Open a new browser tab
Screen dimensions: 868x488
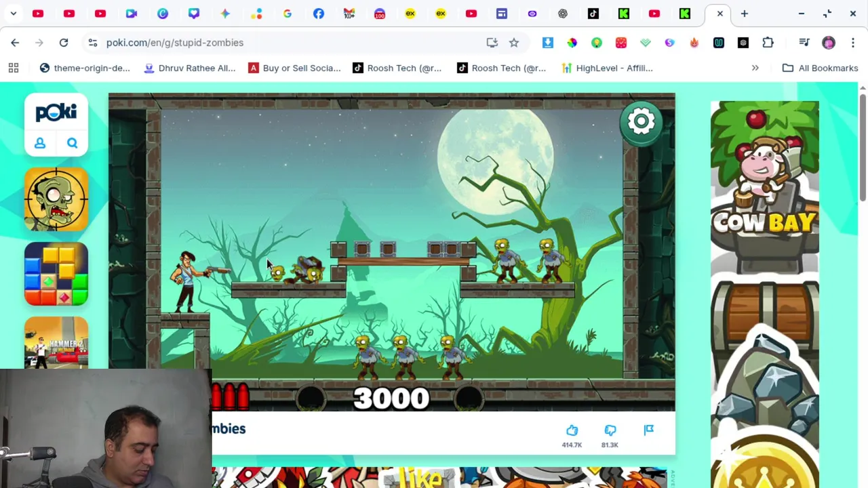coord(744,14)
